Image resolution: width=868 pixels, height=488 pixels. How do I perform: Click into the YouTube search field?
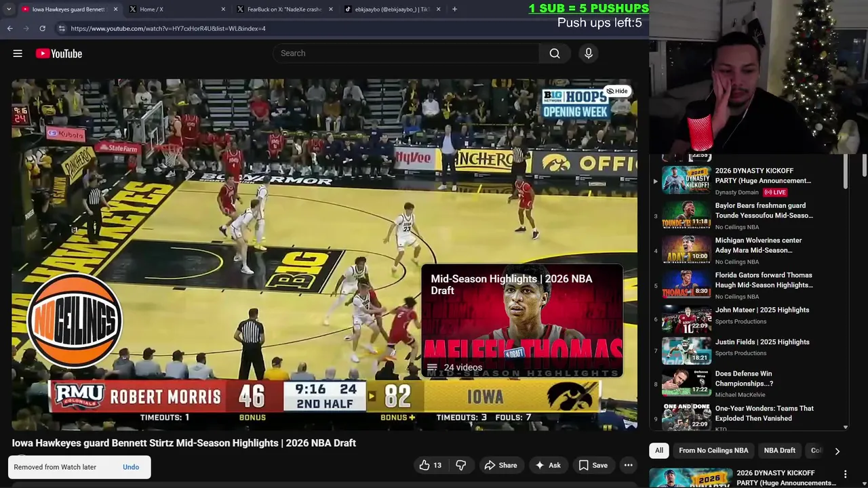pyautogui.click(x=406, y=54)
